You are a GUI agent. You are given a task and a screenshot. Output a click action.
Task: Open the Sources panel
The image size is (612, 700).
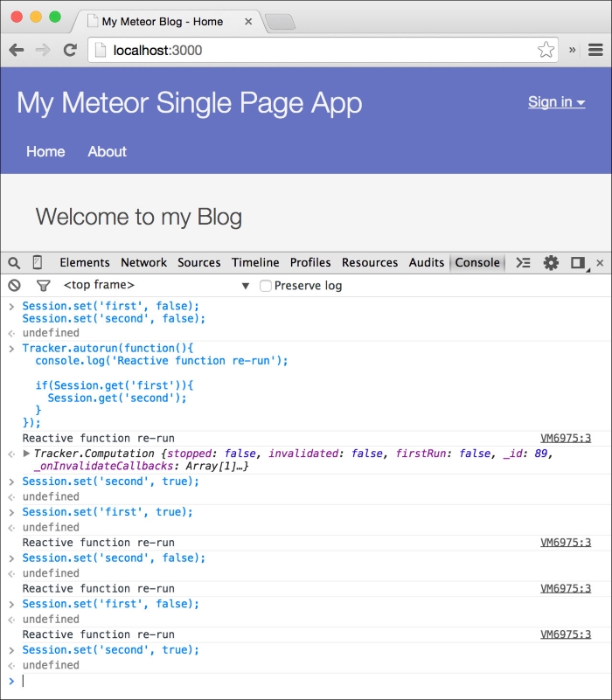pyautogui.click(x=199, y=262)
